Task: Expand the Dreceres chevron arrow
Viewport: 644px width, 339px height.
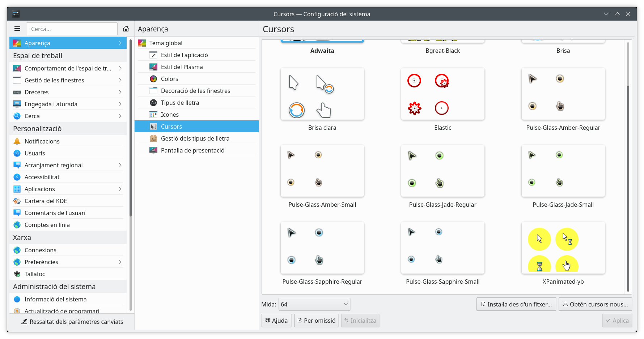Action: 120,92
